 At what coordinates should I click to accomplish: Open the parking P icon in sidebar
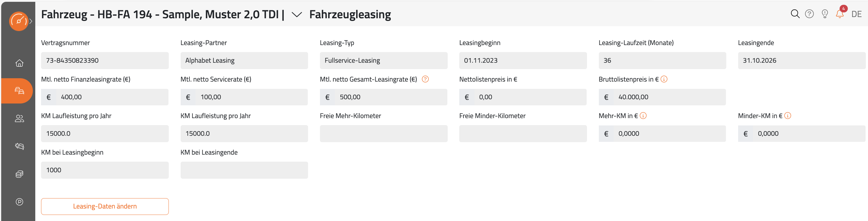pos(19,202)
